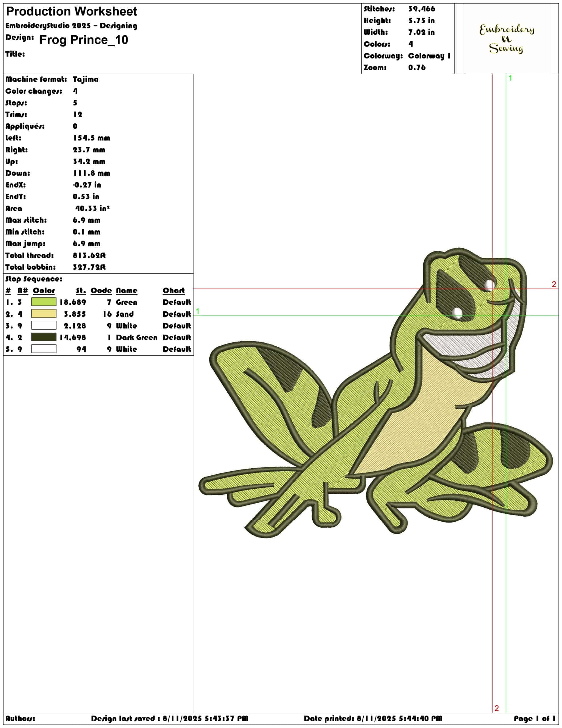Image resolution: width=562 pixels, height=728 pixels.
Task: Click the 'Production Worksheet' heading
Action: [x=71, y=11]
